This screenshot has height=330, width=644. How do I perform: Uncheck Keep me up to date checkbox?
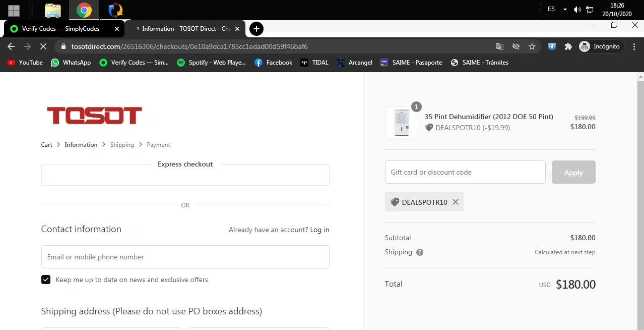pos(46,280)
